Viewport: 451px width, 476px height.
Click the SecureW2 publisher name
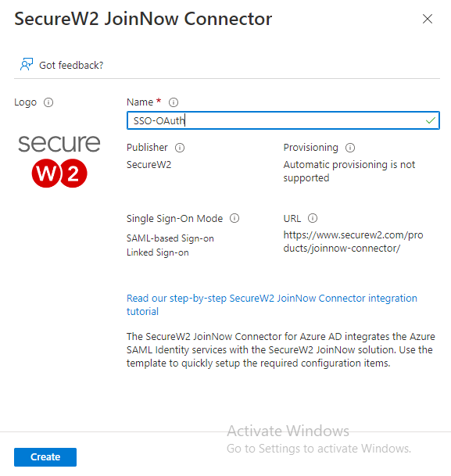(x=149, y=165)
